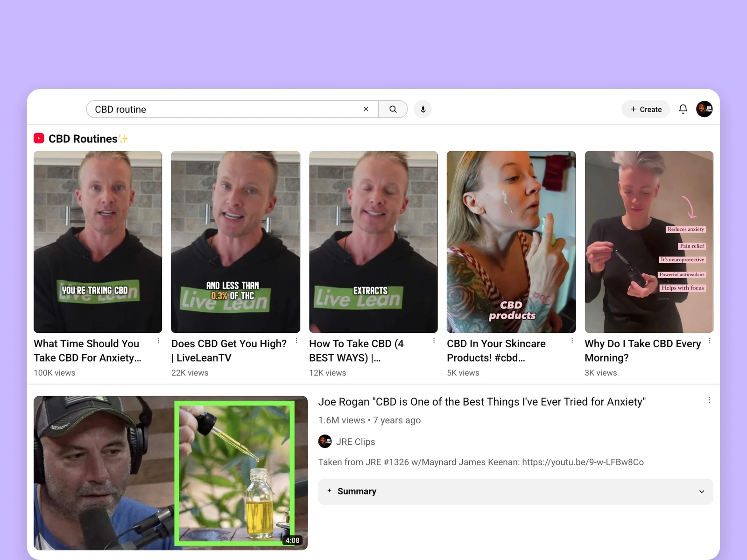Screen dimensions: 747x560
Task: Click the Create button
Action: (646, 109)
